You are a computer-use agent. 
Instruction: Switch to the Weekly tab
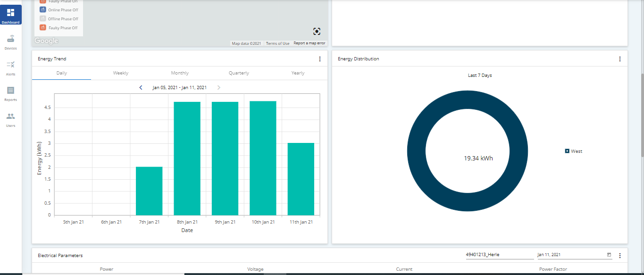pos(120,73)
